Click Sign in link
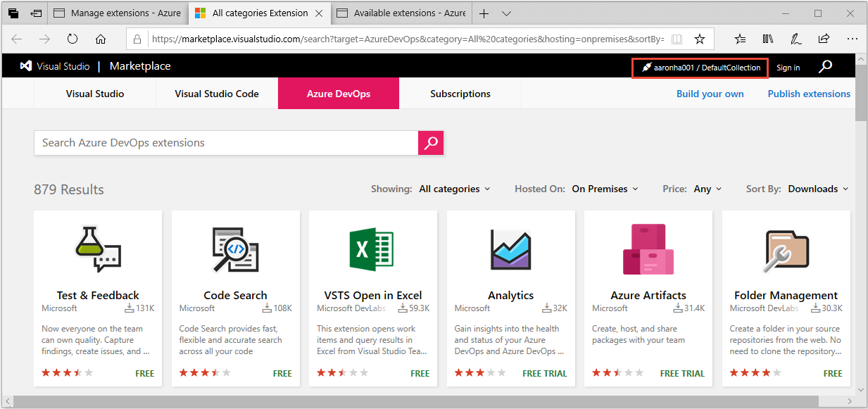 coord(788,68)
